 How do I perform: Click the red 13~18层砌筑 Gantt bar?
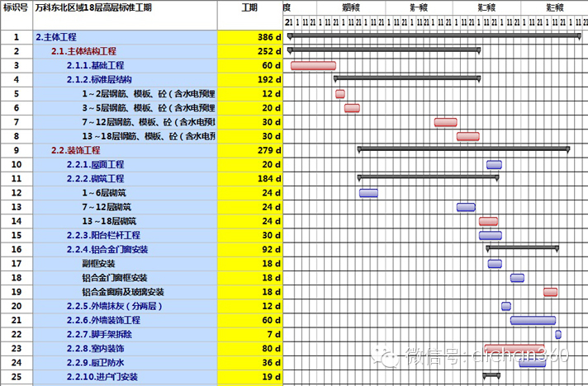coord(488,221)
